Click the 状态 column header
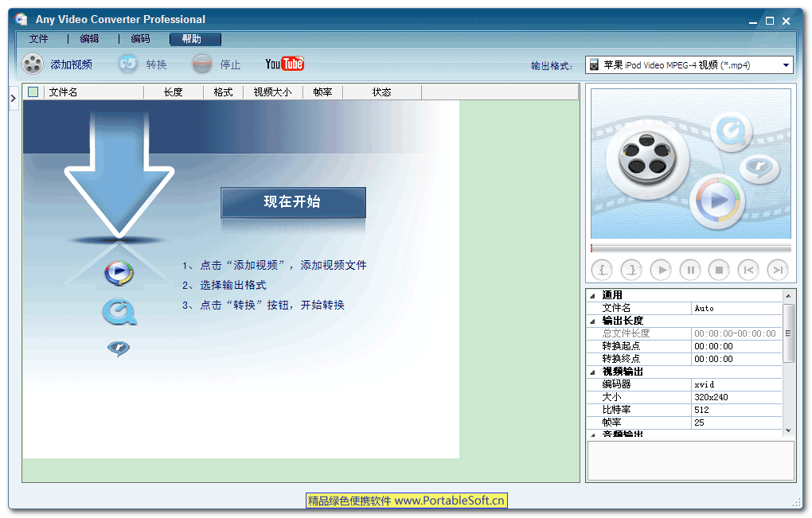 point(382,92)
